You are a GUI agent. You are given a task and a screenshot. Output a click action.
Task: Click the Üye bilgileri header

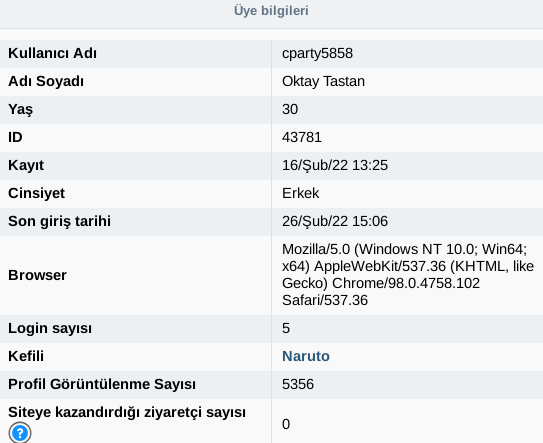[271, 10]
